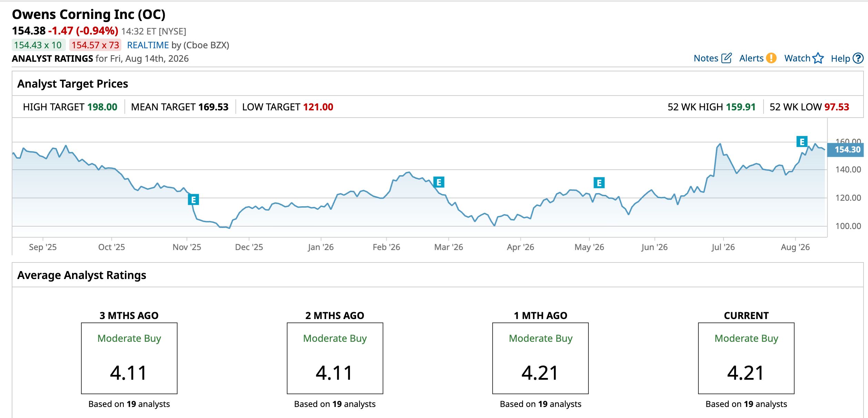The height and width of the screenshot is (418, 868).
Task: Click the Sep '25 axis label
Action: pyautogui.click(x=43, y=247)
